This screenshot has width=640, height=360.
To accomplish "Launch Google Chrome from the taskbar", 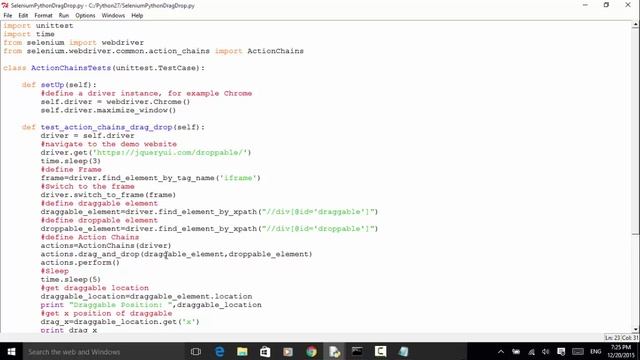I will 311,351.
